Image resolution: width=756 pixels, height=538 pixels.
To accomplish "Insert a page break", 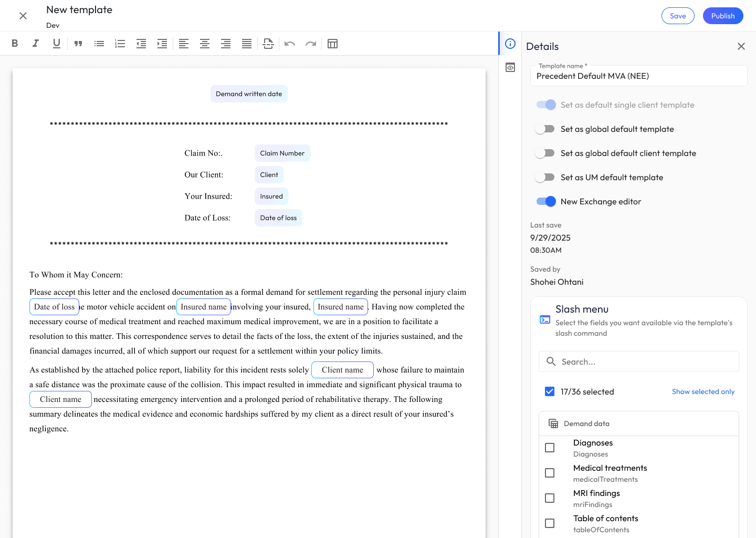I will coord(268,44).
